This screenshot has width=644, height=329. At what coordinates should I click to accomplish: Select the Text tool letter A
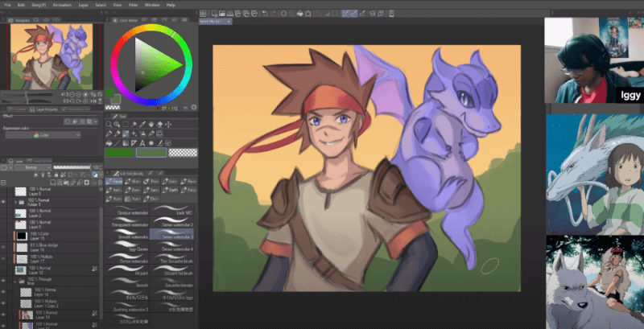coord(142,143)
